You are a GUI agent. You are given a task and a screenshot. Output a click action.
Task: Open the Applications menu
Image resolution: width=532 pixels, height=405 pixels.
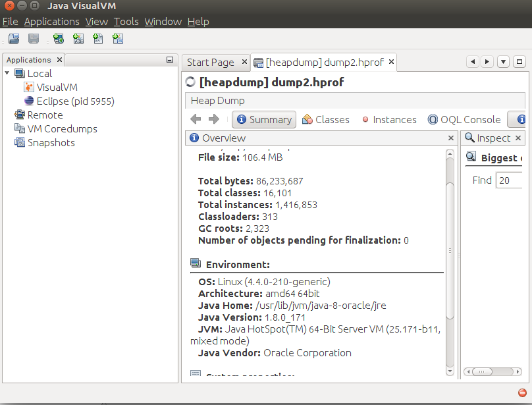pyautogui.click(x=51, y=22)
